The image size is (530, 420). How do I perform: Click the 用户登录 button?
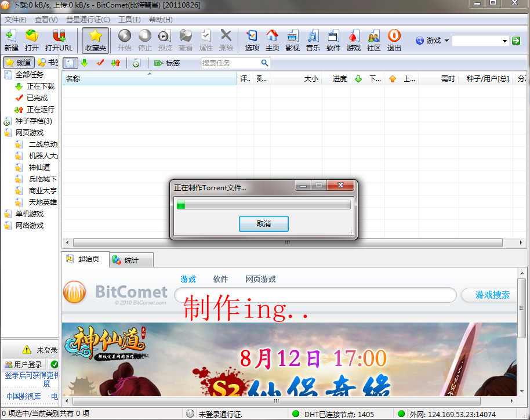point(24,364)
